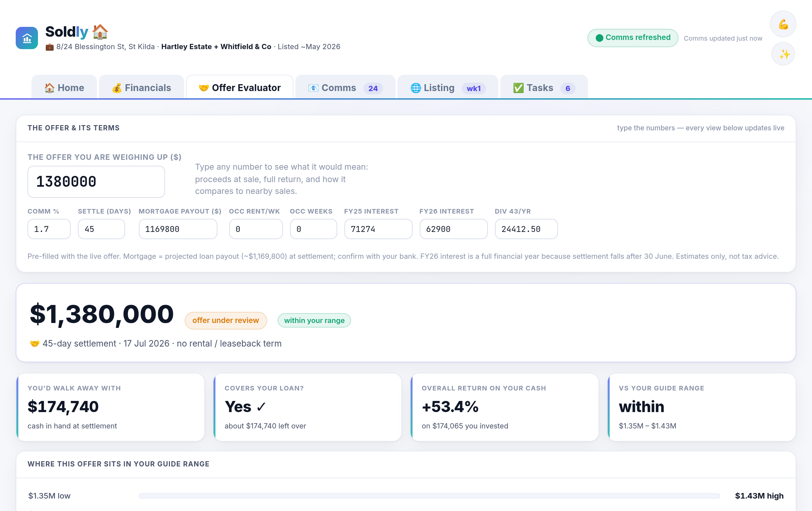Click the wk1 badge on Listing
Image resolution: width=812 pixels, height=511 pixels.
pyautogui.click(x=473, y=88)
